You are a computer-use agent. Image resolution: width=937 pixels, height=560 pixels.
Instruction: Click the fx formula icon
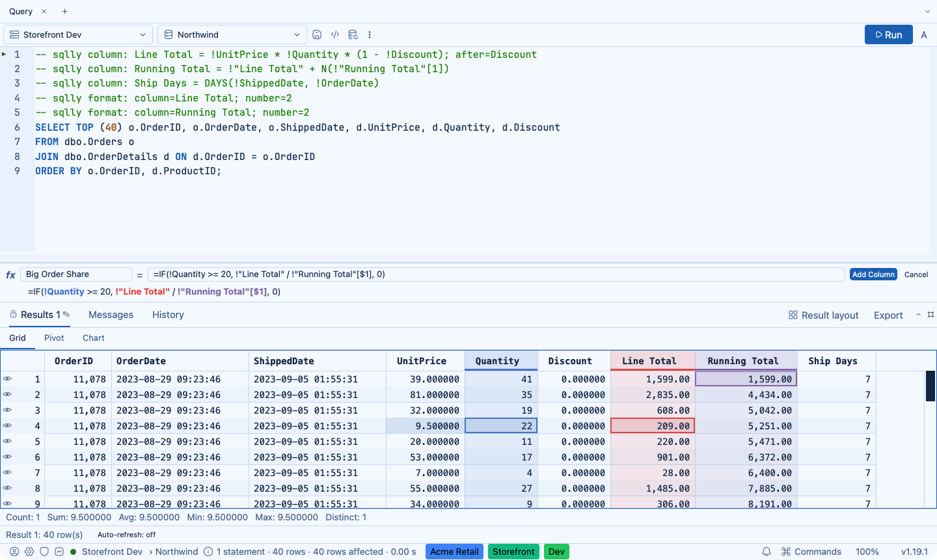[x=10, y=274]
